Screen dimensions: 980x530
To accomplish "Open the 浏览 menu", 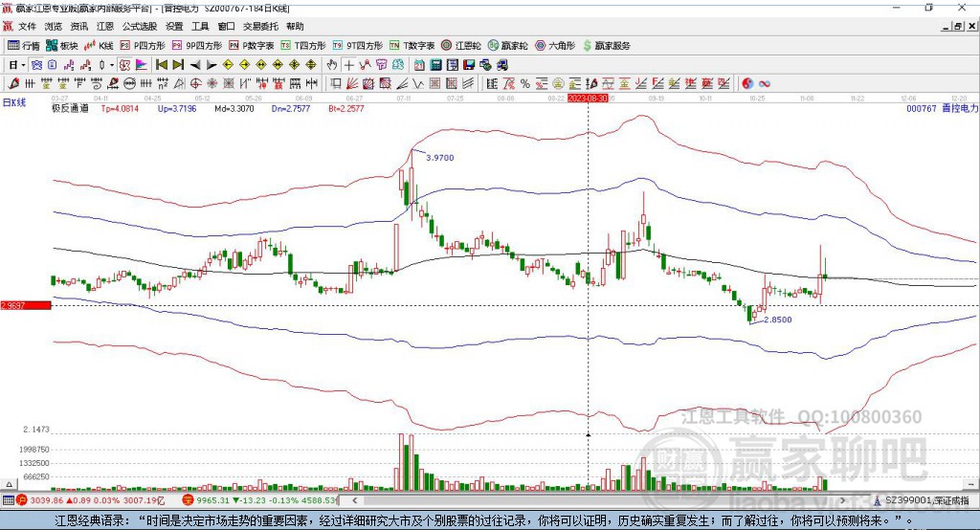I will click(x=54, y=26).
